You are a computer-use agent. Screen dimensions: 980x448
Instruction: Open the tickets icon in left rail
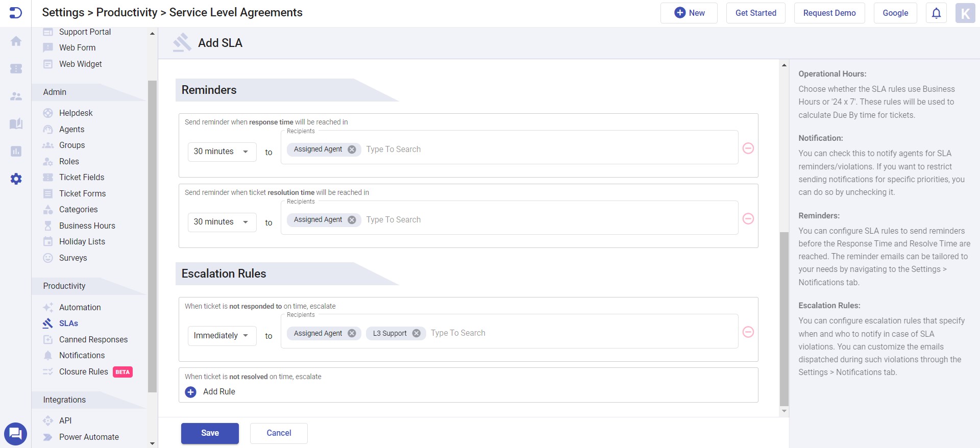click(x=16, y=68)
